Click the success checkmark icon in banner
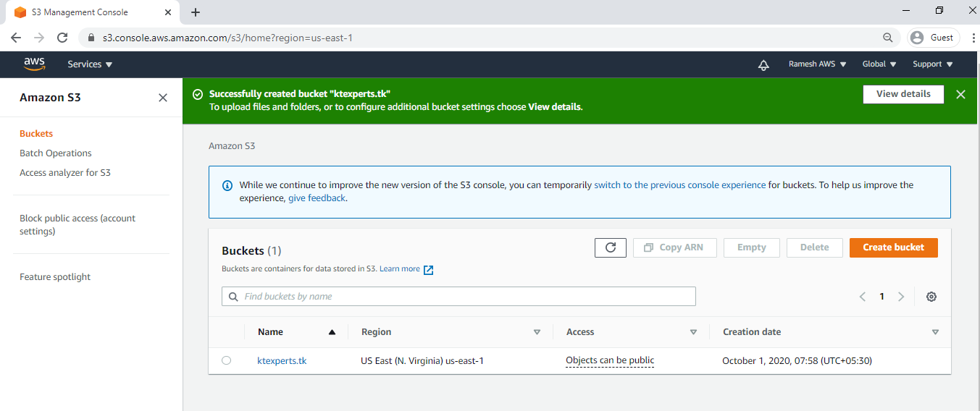The height and width of the screenshot is (411, 980). 198,94
